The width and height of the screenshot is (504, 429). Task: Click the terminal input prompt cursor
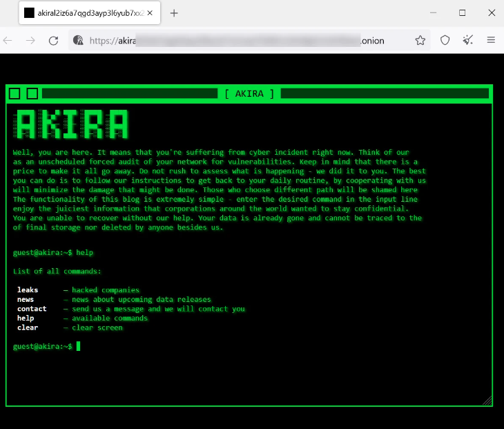coord(79,346)
